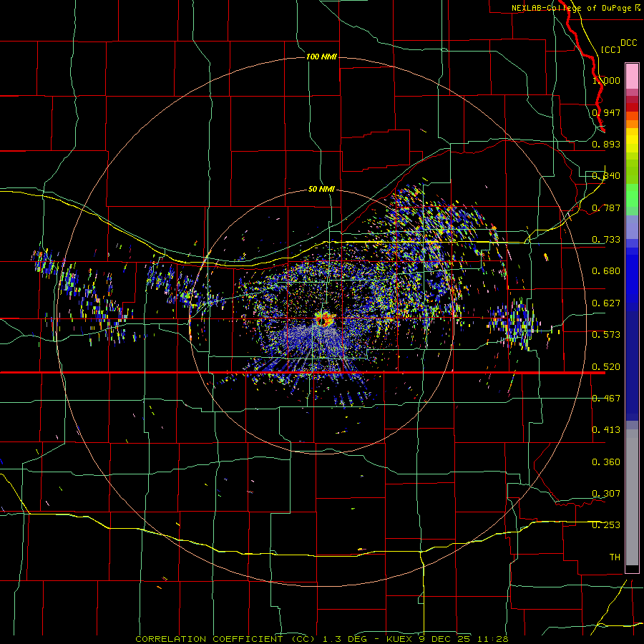The image size is (644, 644).
Task: Select the 0.520 scale value
Action: pyautogui.click(x=606, y=367)
